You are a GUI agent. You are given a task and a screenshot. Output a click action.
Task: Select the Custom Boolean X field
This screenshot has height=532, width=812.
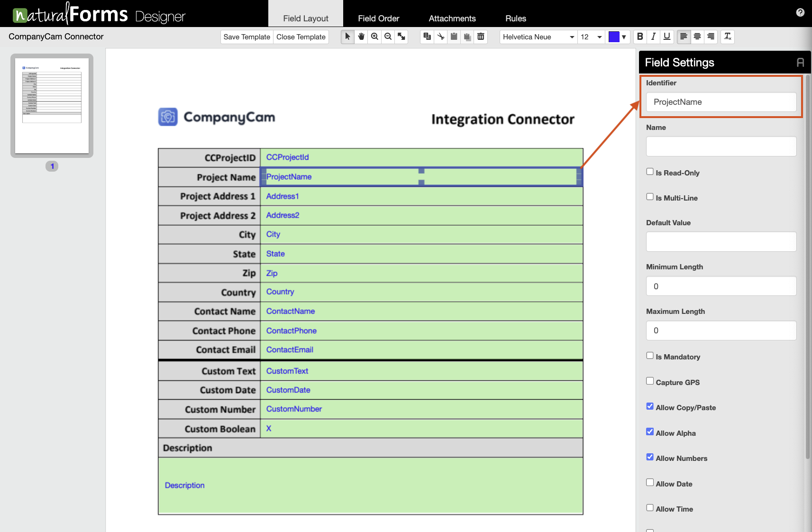coord(421,429)
